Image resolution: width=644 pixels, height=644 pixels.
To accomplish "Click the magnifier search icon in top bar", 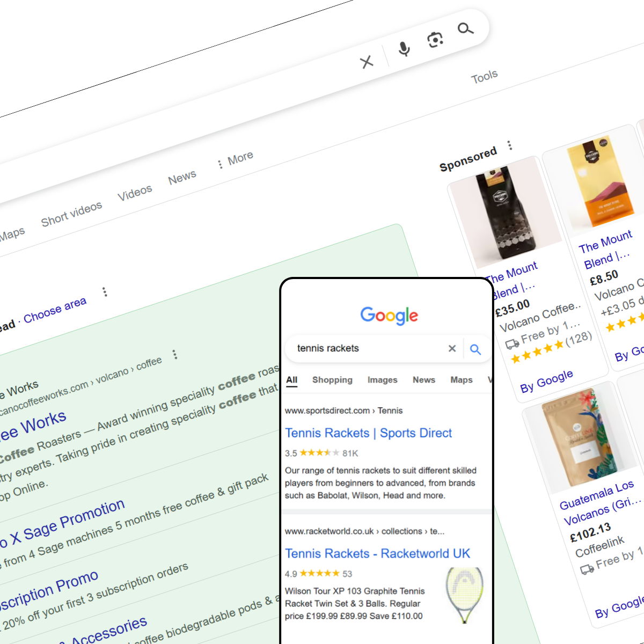I will click(465, 28).
